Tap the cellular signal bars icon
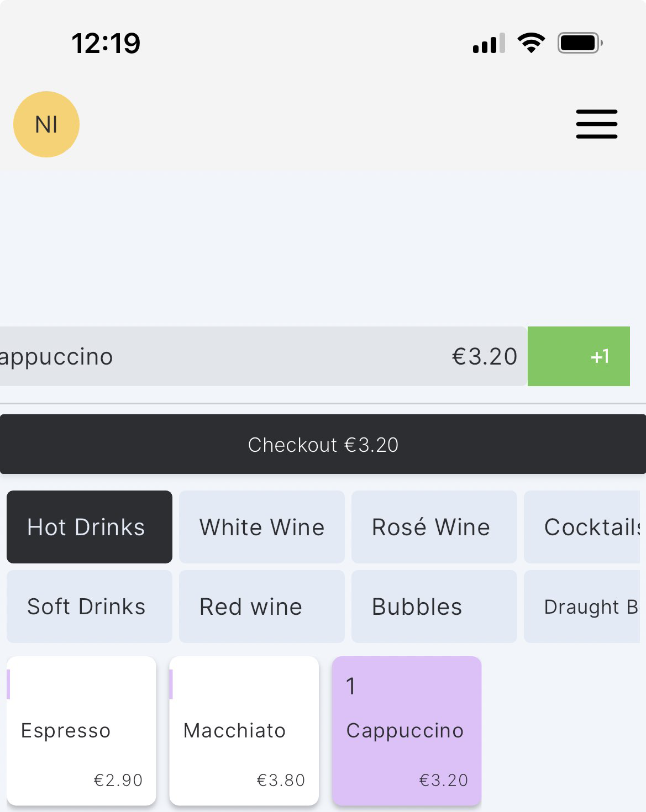This screenshot has width=646, height=812. click(489, 43)
